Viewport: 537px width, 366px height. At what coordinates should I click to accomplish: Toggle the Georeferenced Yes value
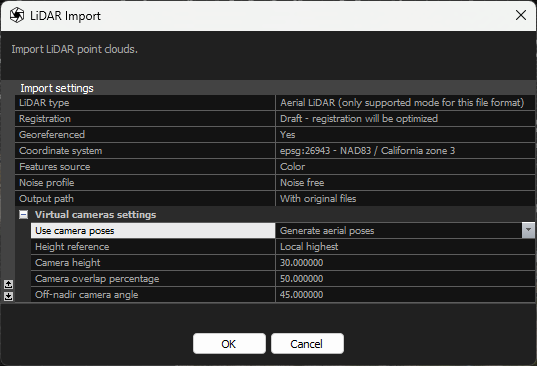(x=405, y=135)
